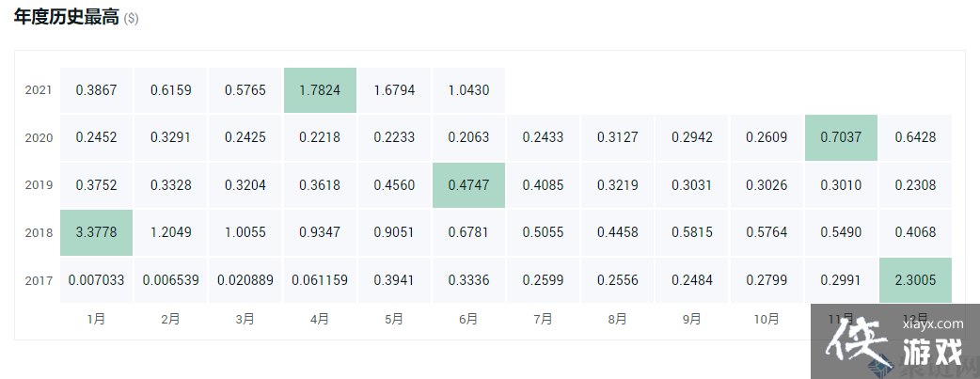Viewport: 980px width, 379px height.
Task: Click the 1.6794 cell for May 2021
Action: point(394,90)
